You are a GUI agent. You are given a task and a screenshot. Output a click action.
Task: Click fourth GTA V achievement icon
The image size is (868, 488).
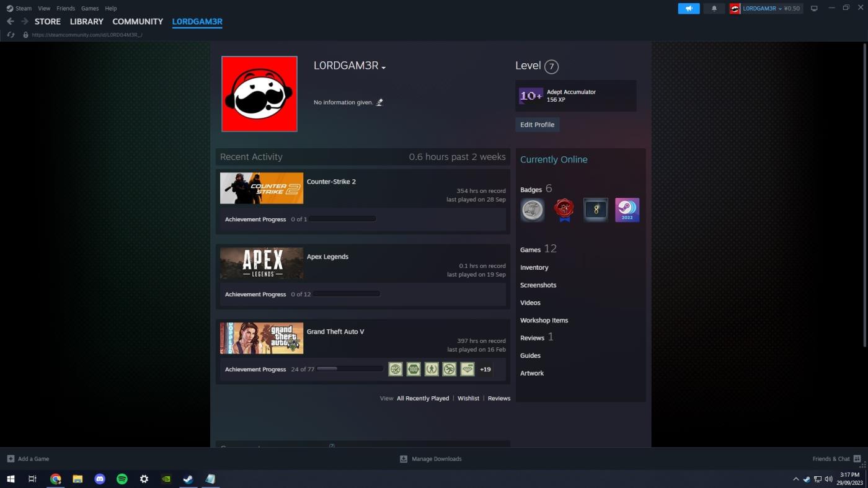tap(449, 370)
